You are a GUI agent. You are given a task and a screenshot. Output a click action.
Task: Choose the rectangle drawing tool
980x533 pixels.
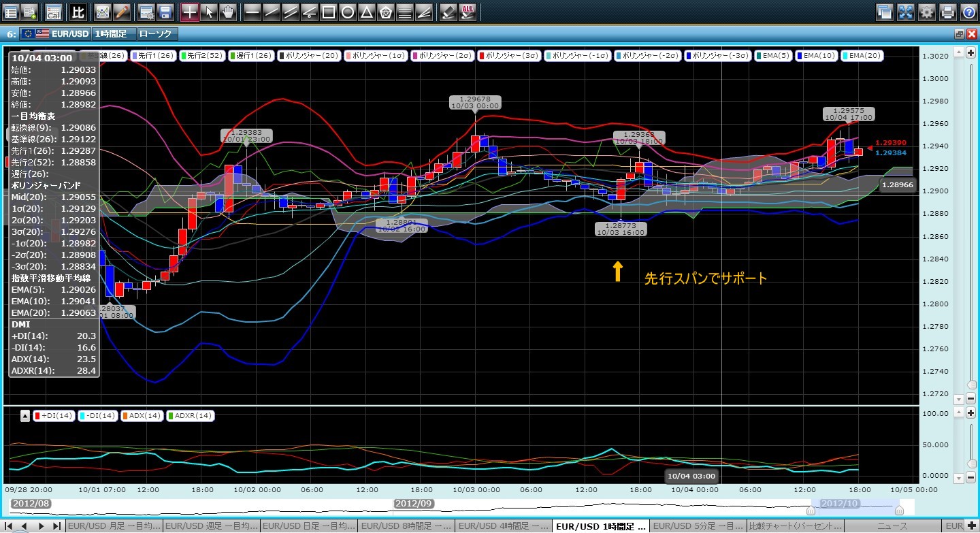(329, 12)
